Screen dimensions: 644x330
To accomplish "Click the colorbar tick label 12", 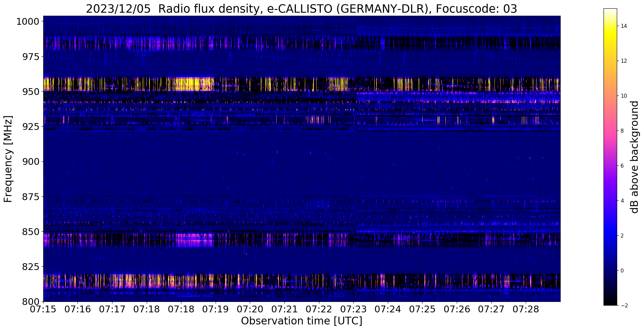I will (x=624, y=61).
